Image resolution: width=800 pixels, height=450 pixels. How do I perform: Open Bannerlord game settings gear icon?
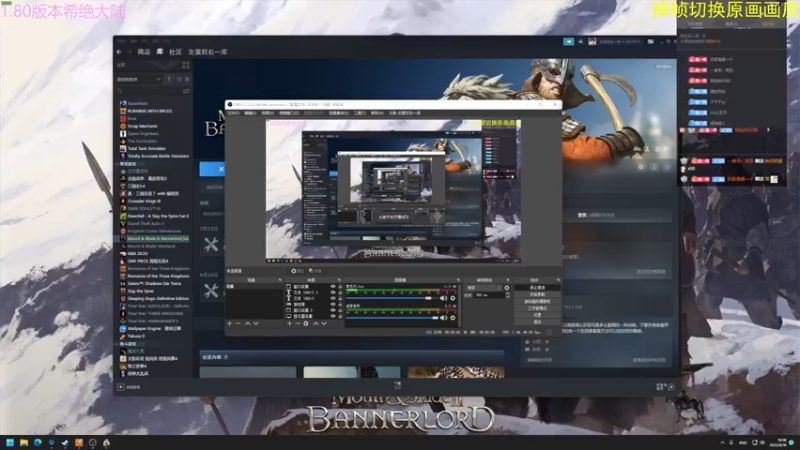[x=641, y=167]
